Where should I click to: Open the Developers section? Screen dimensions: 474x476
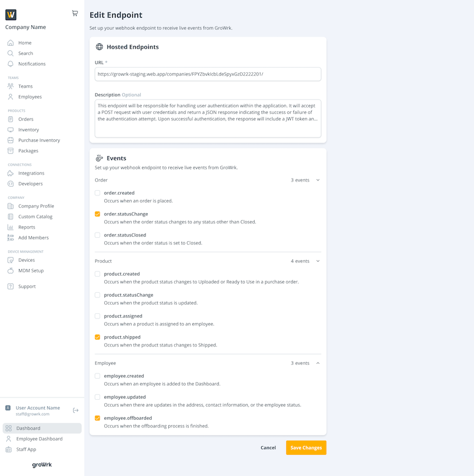click(30, 183)
